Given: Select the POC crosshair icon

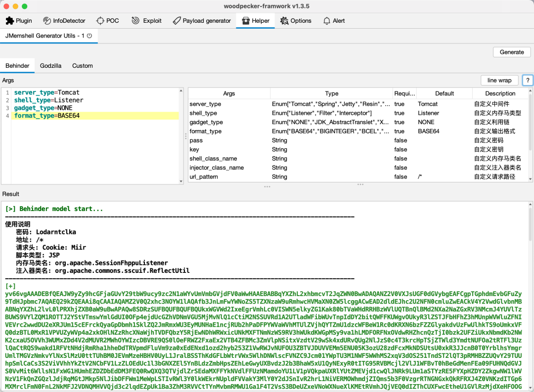Looking at the screenshot, I should [100, 21].
